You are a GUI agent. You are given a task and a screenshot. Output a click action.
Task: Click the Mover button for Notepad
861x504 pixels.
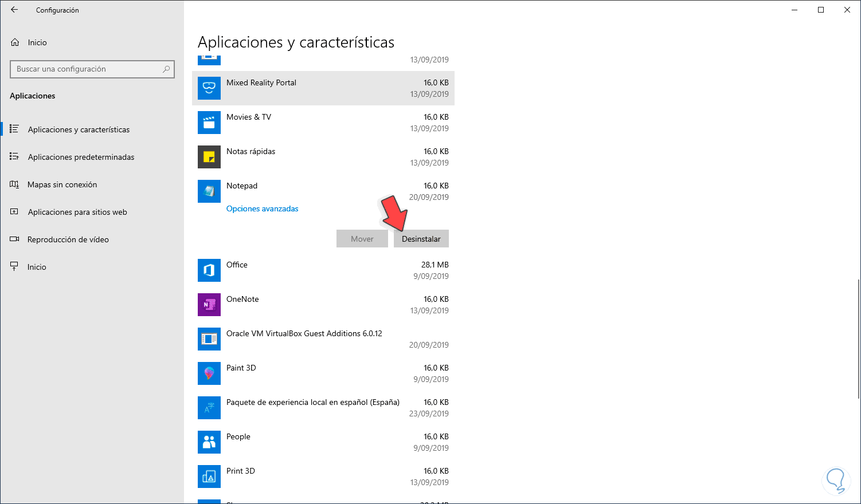pyautogui.click(x=362, y=239)
